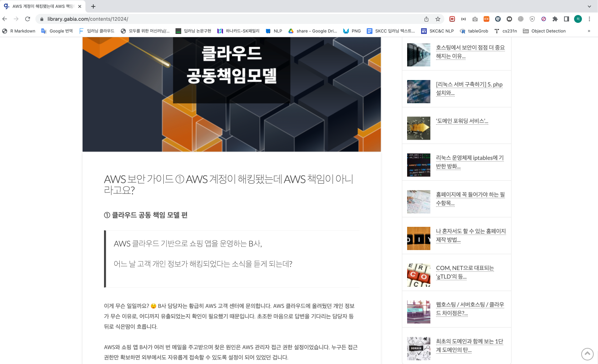The width and height of the screenshot is (598, 364).
Task: Open sidebar article 도메인 포워딩 서비스
Action: (x=462, y=121)
